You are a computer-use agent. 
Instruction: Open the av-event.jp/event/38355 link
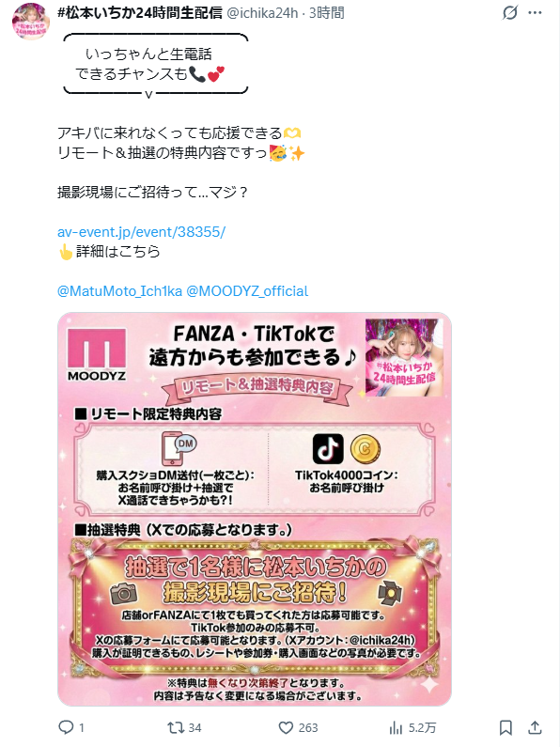(x=142, y=232)
